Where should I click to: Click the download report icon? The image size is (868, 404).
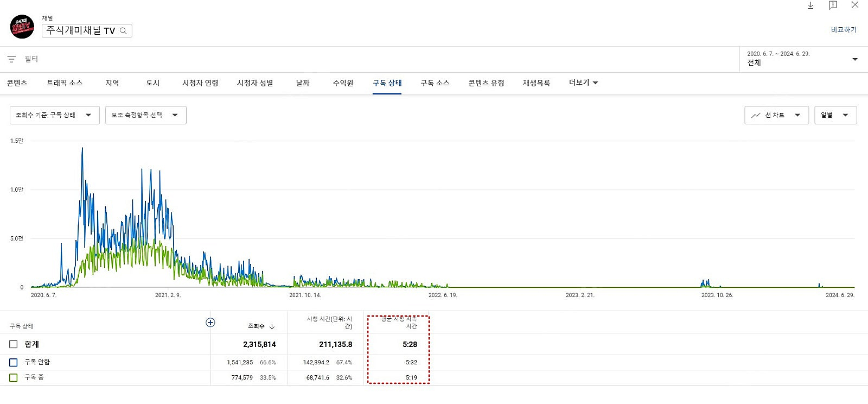coord(810,5)
